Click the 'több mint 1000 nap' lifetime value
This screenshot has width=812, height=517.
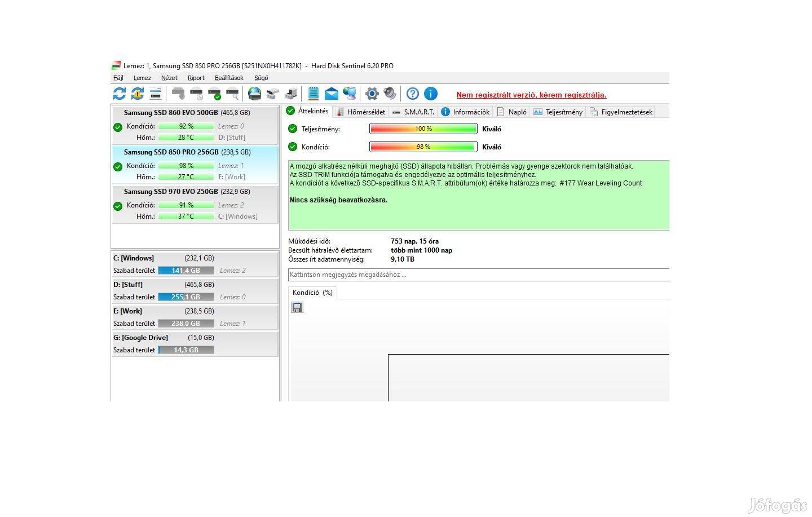[x=421, y=250]
